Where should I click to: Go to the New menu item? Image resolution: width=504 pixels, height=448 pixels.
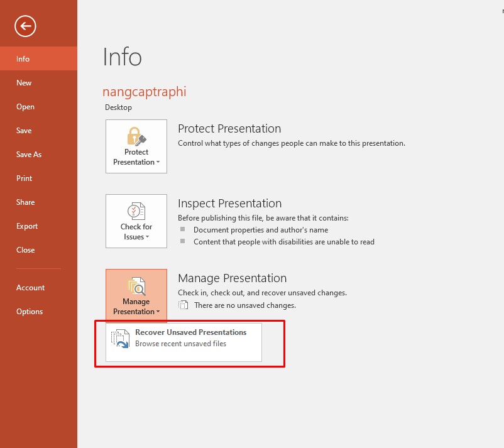(38, 82)
